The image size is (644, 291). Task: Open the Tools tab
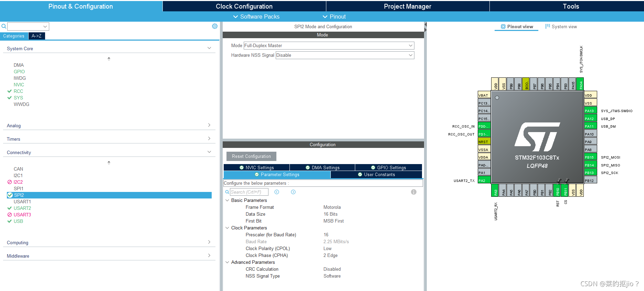click(x=567, y=6)
